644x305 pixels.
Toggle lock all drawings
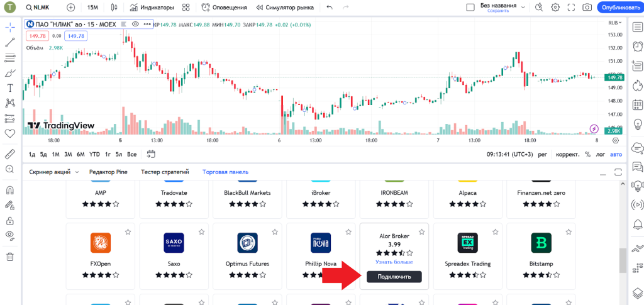point(10,221)
